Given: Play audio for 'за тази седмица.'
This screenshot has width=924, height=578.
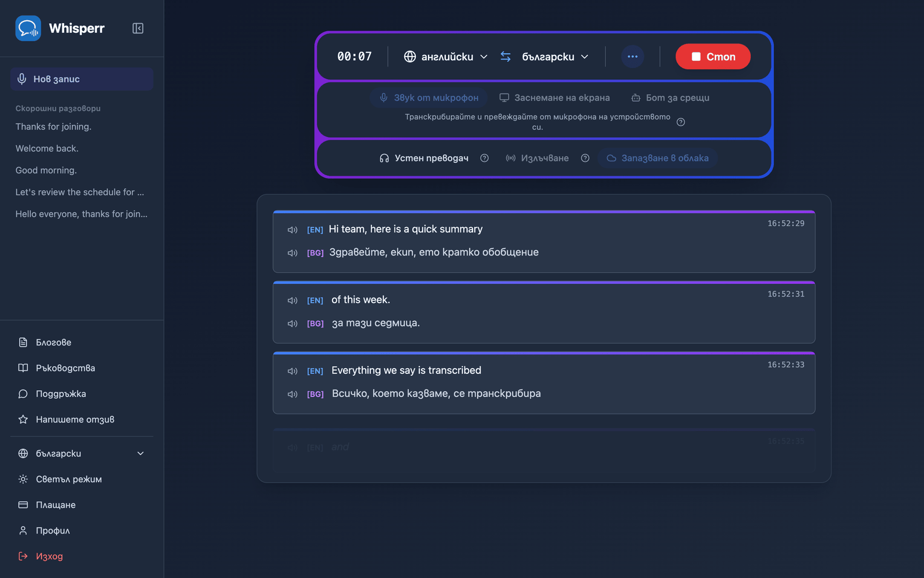Looking at the screenshot, I should pos(292,324).
